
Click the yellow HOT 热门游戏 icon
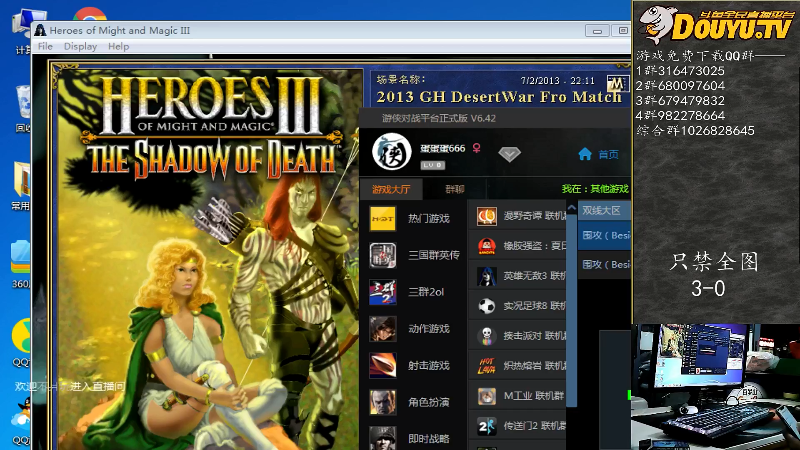(383, 218)
